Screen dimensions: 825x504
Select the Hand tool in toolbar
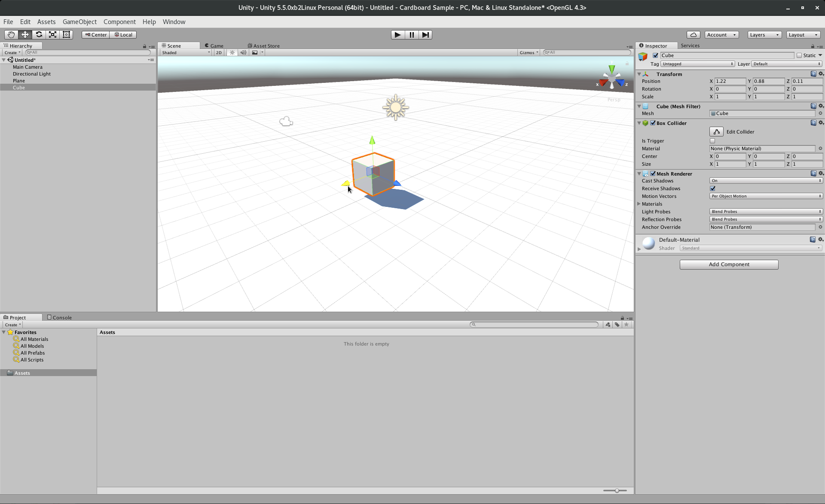click(x=11, y=35)
